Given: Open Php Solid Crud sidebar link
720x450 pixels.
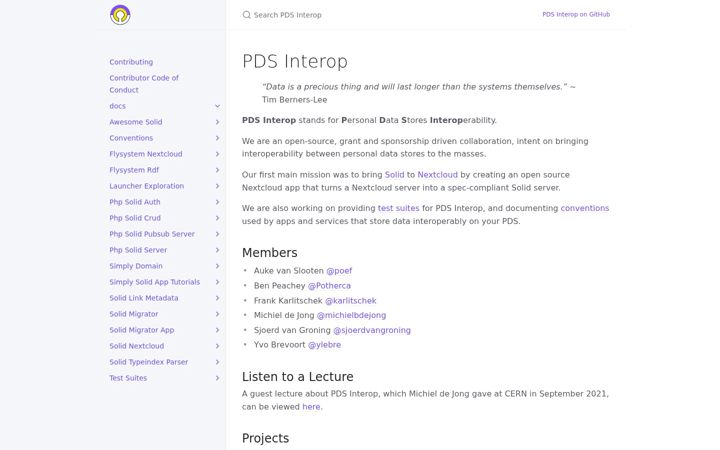Looking at the screenshot, I should click(135, 218).
